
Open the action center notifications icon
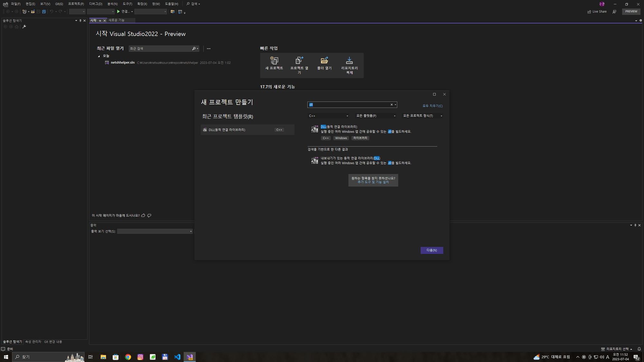[x=636, y=357]
